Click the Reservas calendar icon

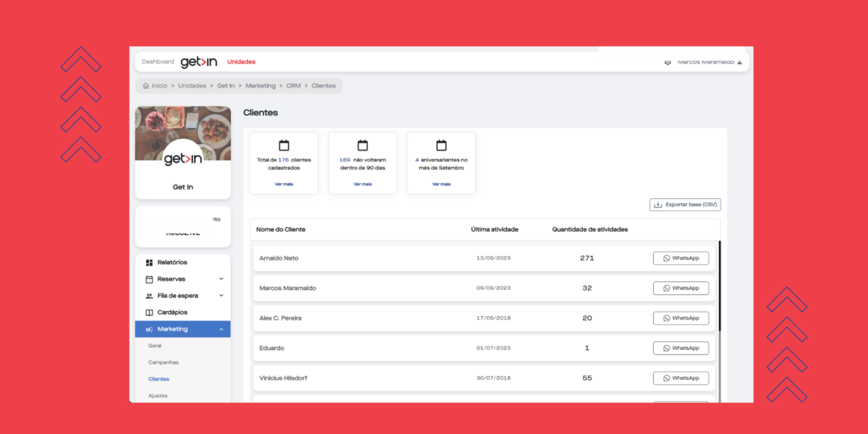tap(149, 279)
